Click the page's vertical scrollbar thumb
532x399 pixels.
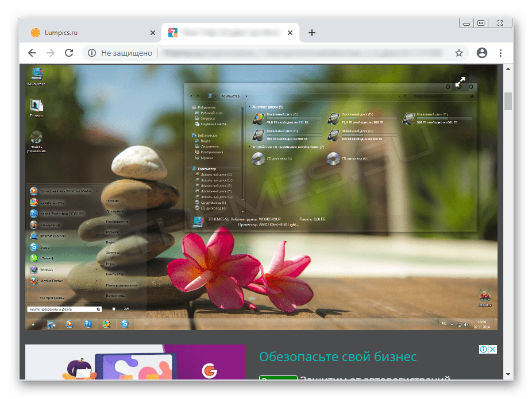coord(508,100)
